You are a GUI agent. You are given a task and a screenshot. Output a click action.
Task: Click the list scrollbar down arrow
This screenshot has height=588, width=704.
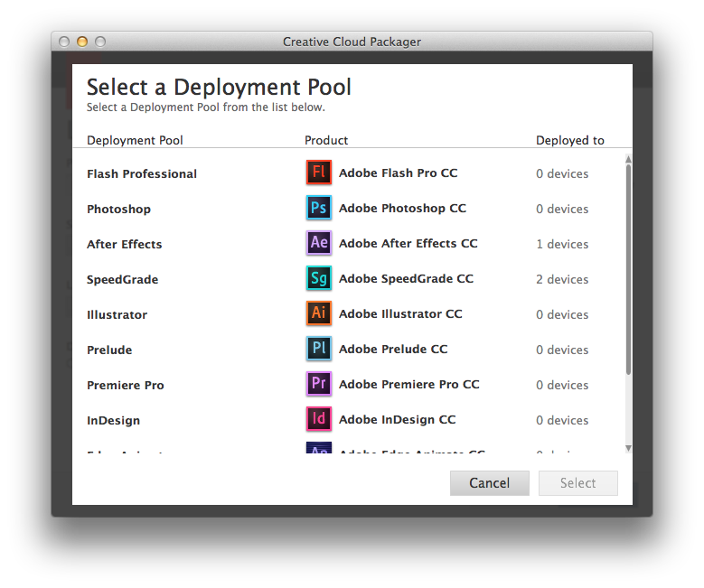pyautogui.click(x=628, y=448)
